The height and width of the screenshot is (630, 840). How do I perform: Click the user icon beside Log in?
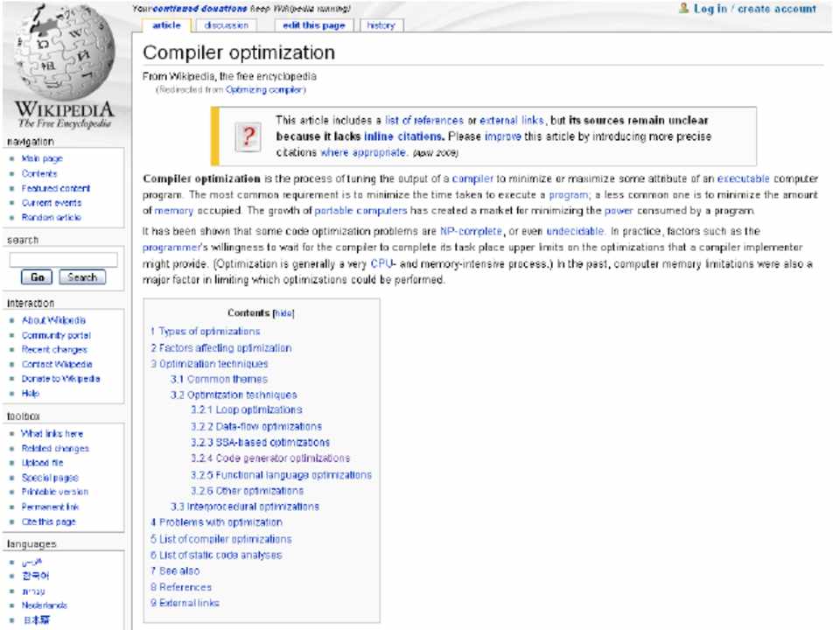tap(684, 8)
